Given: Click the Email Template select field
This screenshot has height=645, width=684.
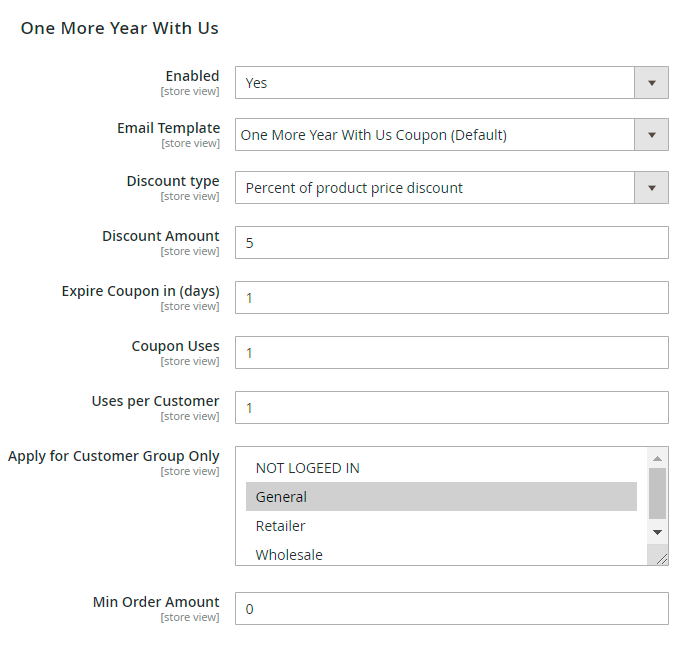Looking at the screenshot, I should click(x=435, y=135).
